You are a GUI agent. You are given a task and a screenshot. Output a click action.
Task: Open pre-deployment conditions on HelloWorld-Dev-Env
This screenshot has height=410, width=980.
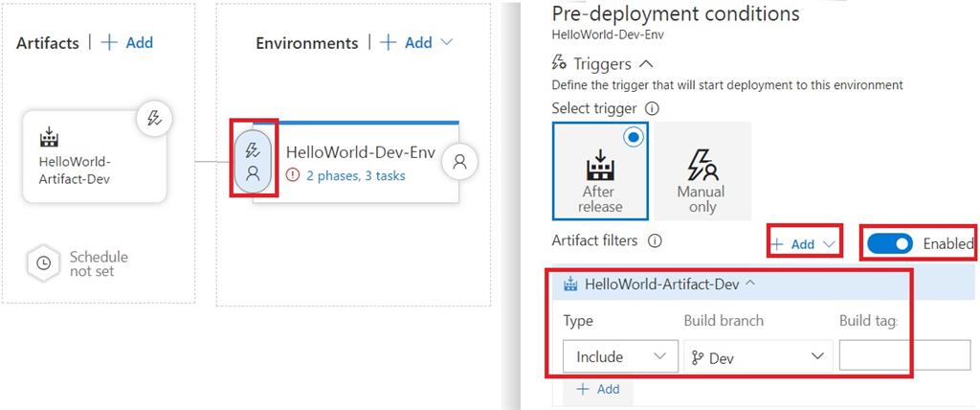coord(254,160)
